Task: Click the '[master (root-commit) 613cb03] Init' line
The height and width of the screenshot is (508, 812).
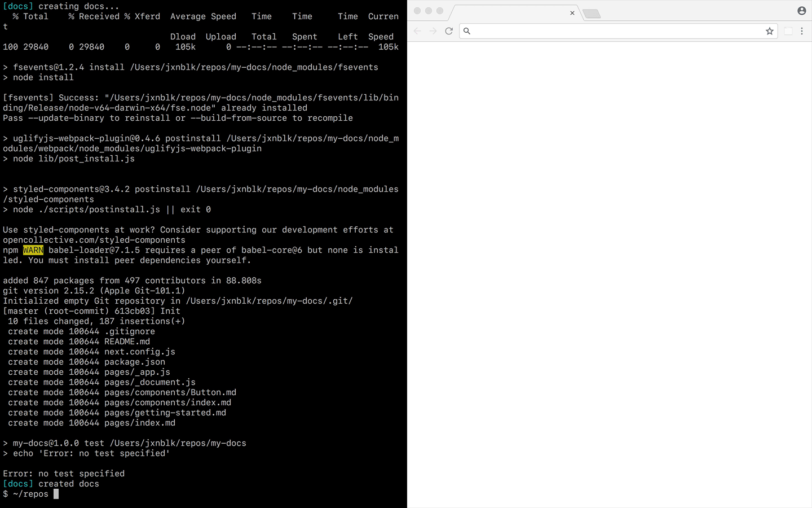Action: coord(91,311)
